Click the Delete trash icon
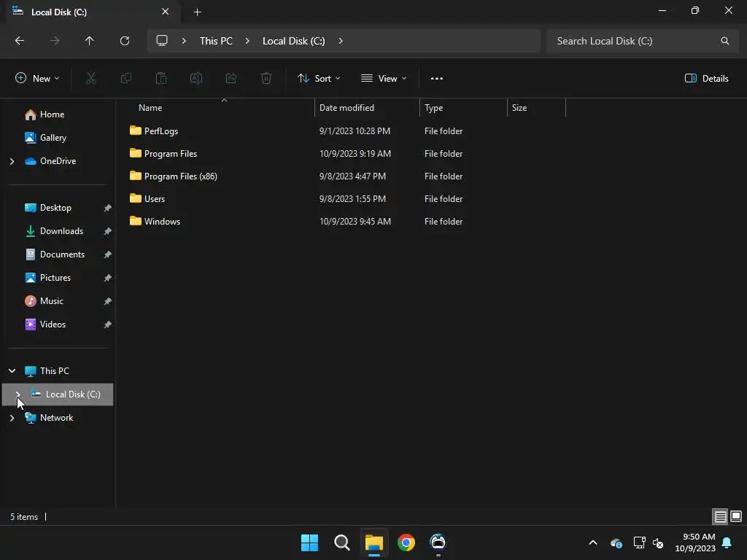Image resolution: width=747 pixels, height=560 pixels. pos(266,78)
